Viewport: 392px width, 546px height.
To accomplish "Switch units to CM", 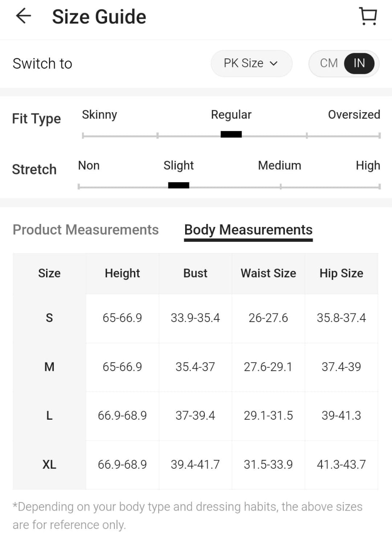I will [328, 64].
